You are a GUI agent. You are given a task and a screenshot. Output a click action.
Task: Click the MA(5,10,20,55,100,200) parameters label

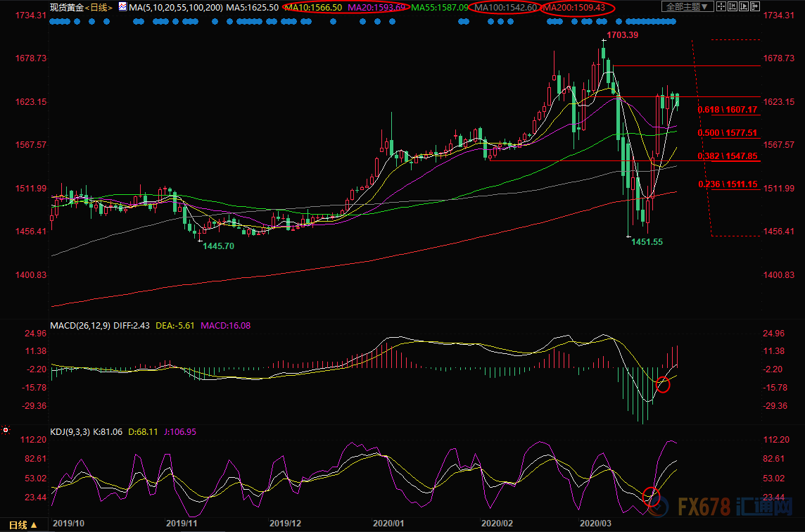click(x=176, y=7)
